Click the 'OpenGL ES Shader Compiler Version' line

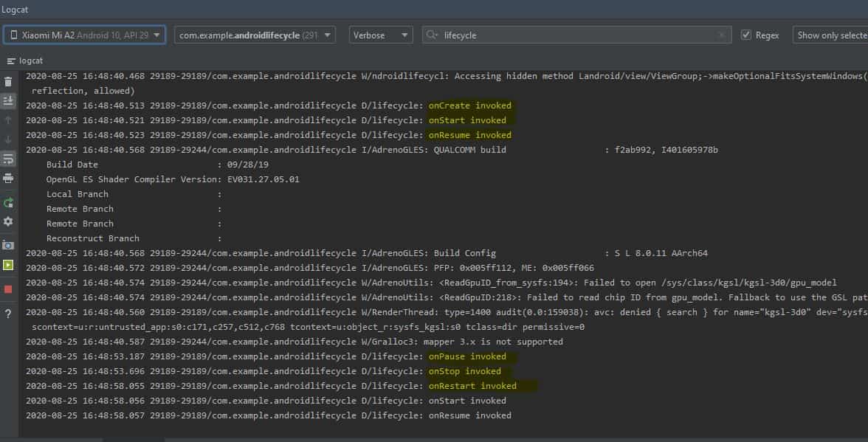173,179
